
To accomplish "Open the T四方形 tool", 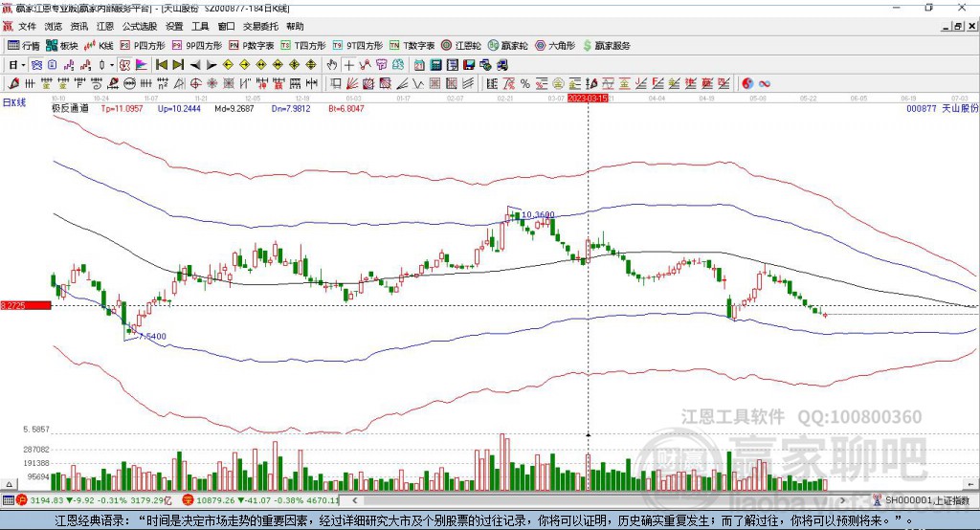I will [303, 46].
